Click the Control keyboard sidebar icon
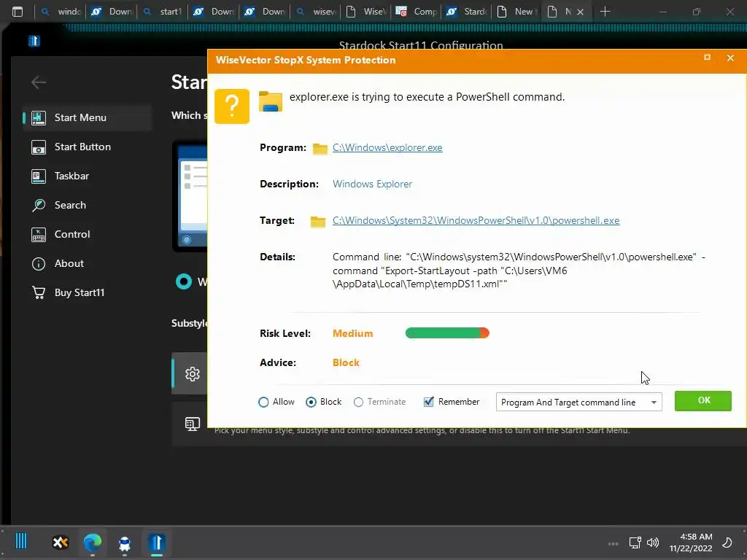Screen dimensions: 747x560 click(39, 235)
